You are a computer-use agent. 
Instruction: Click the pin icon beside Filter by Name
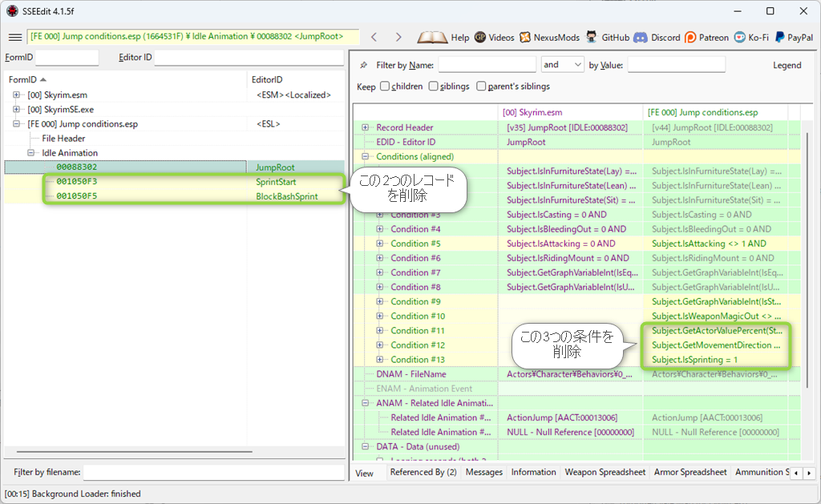pyautogui.click(x=363, y=66)
